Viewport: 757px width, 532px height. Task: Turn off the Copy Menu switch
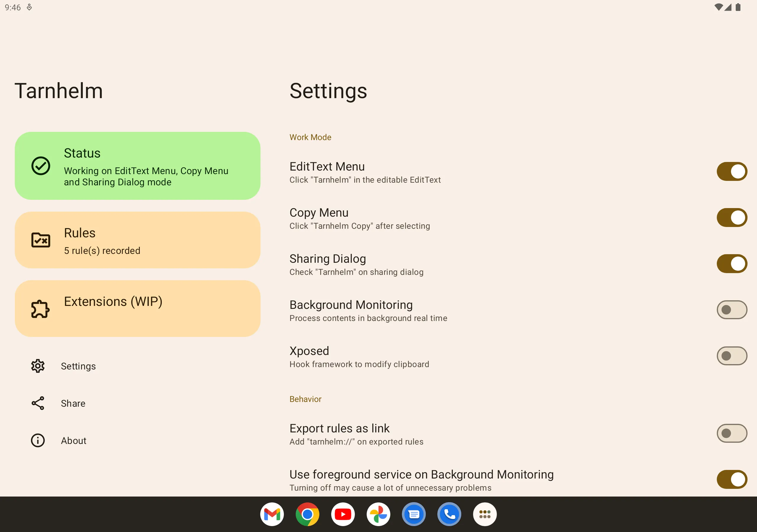pyautogui.click(x=732, y=218)
